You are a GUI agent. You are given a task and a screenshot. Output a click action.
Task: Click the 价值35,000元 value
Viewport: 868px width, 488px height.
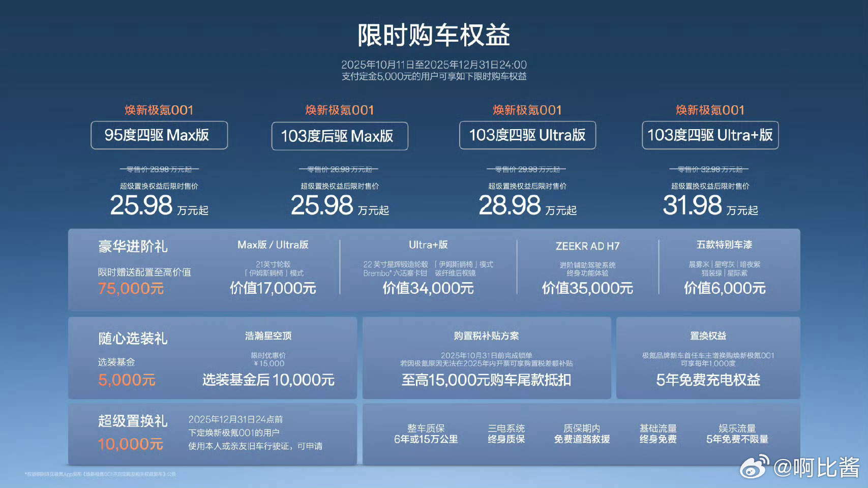(x=588, y=288)
